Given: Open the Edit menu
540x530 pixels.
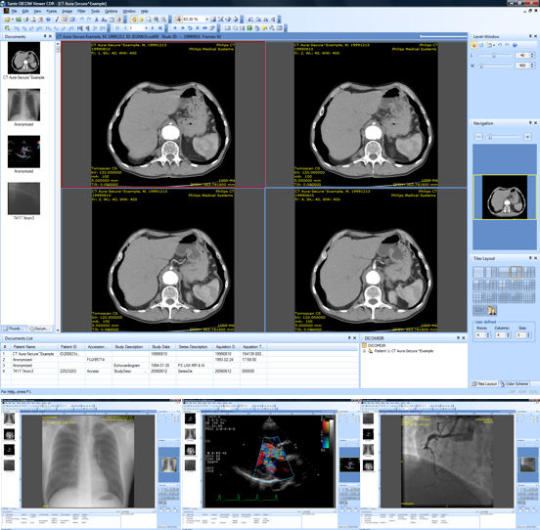Looking at the screenshot, I should pyautogui.click(x=25, y=11).
